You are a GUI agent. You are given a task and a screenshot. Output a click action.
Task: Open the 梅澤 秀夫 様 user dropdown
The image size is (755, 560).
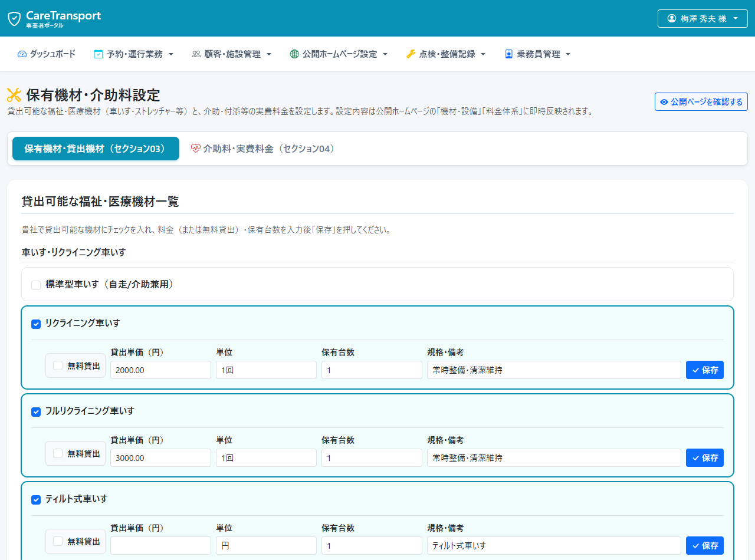[x=703, y=18]
